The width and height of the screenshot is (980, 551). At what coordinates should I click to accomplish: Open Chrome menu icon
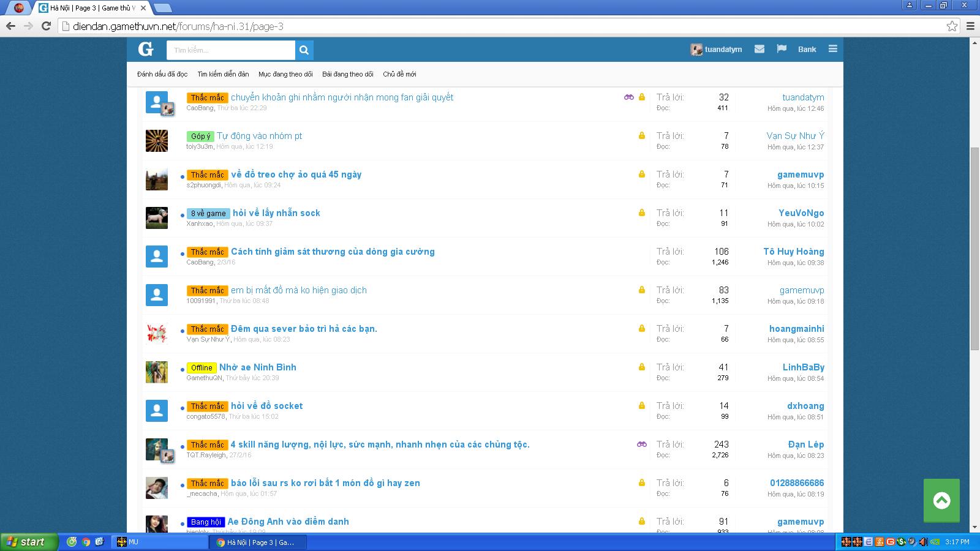(970, 26)
